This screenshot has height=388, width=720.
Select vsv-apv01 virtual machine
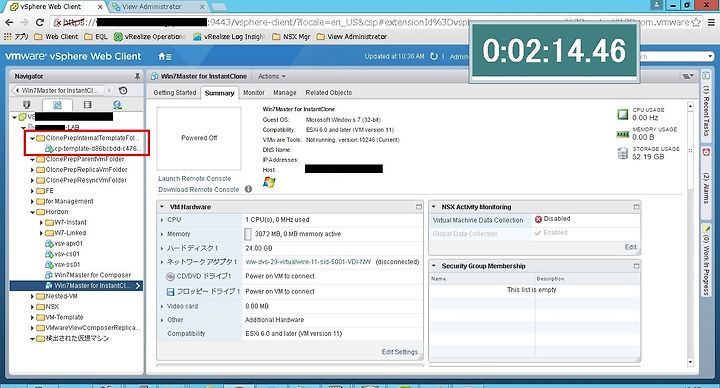coord(64,243)
